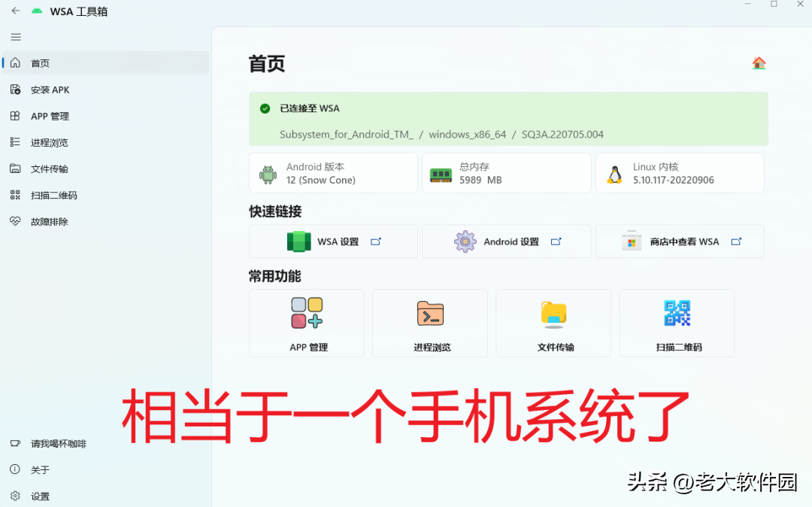Click the Subsystem_for_Android_TM_ device text

[x=347, y=135]
